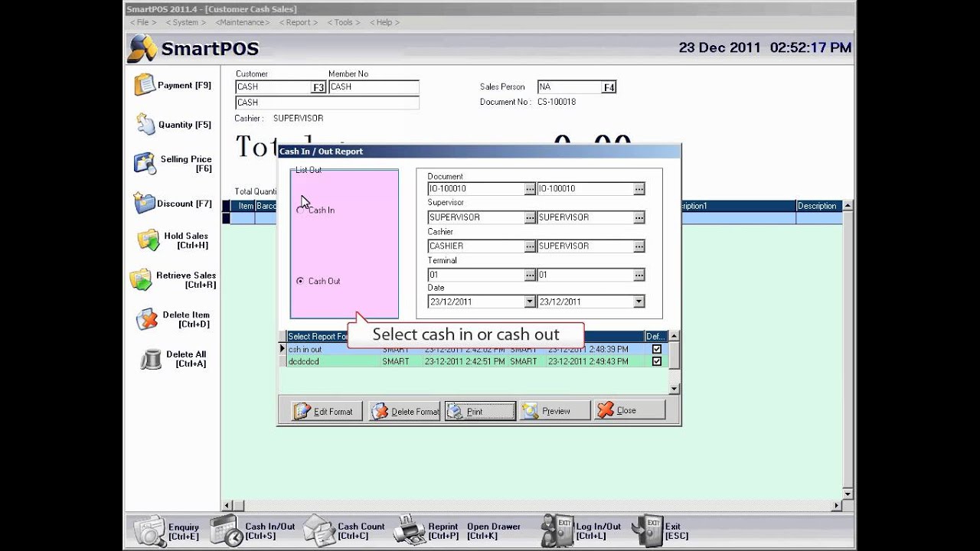Open the Cash Count icon
This screenshot has height=551, width=980.
(319, 530)
